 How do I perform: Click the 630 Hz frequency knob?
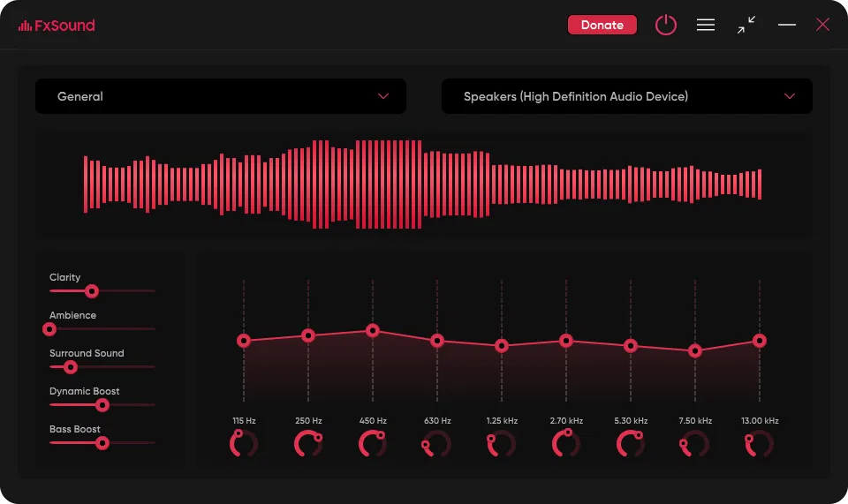[x=437, y=443]
